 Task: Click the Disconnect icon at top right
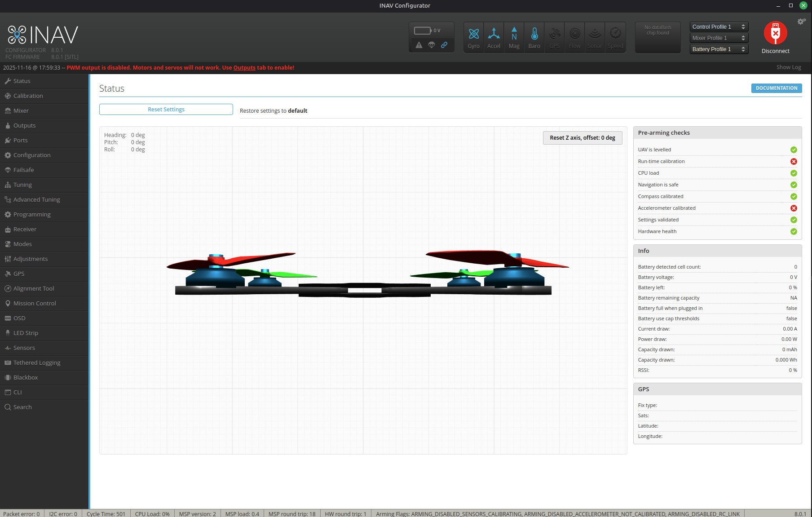[x=776, y=32]
